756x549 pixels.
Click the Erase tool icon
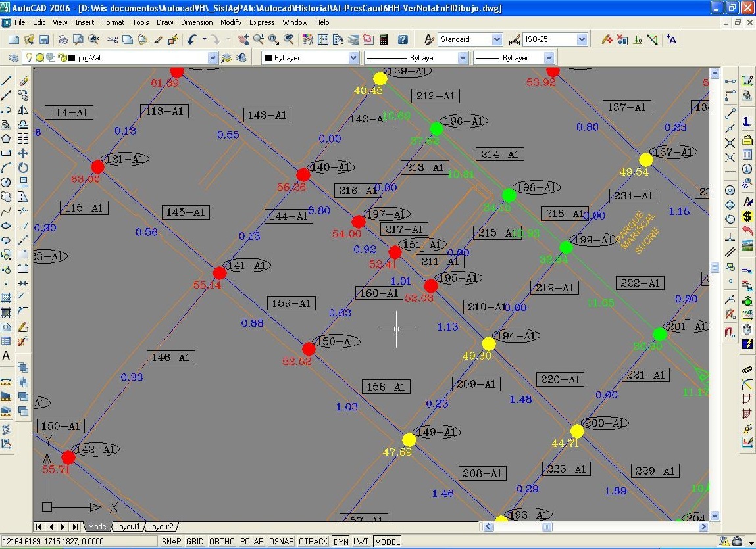coord(23,81)
